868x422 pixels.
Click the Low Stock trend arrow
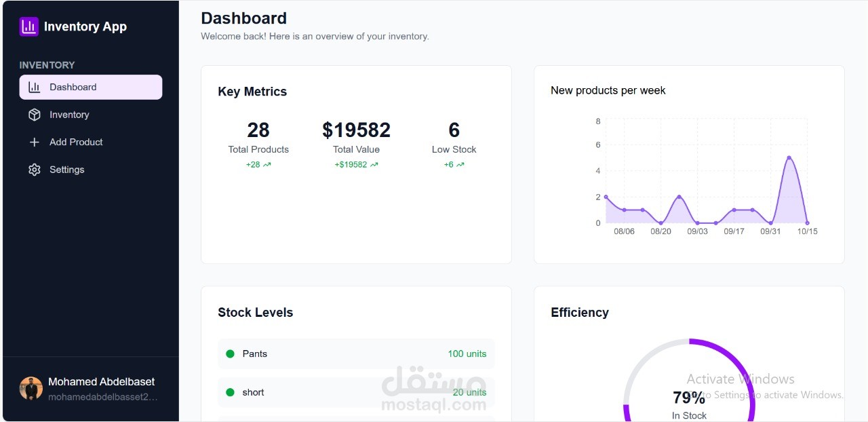(x=460, y=165)
